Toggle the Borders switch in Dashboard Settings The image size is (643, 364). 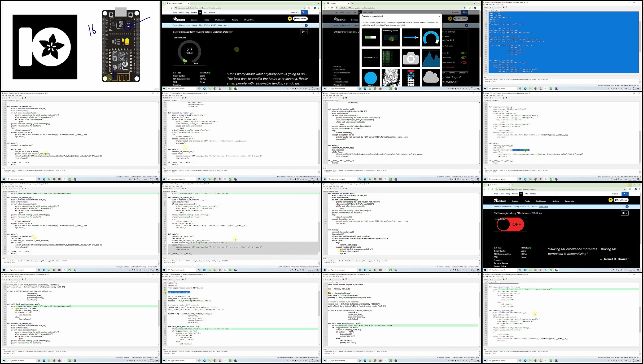point(464,58)
